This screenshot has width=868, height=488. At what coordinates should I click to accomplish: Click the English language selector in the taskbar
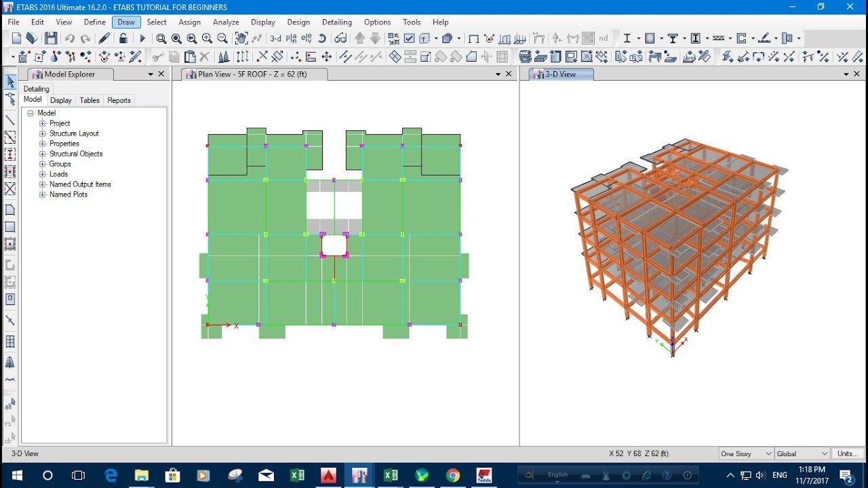click(559, 475)
